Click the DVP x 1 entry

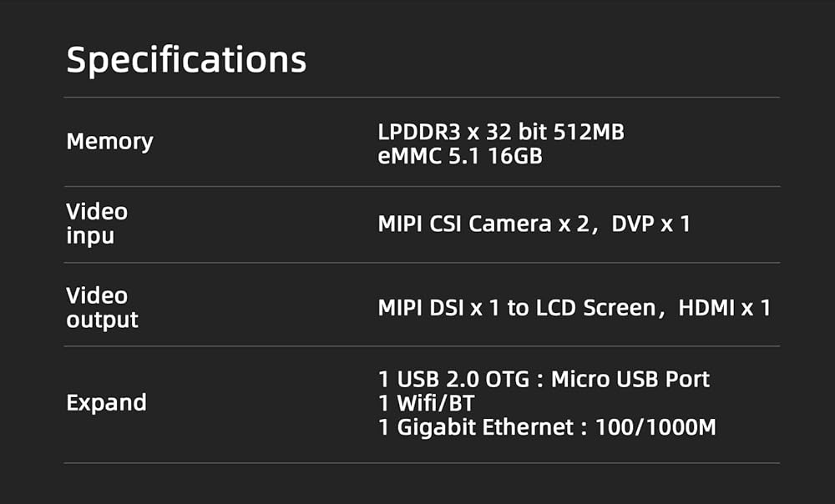point(650,224)
